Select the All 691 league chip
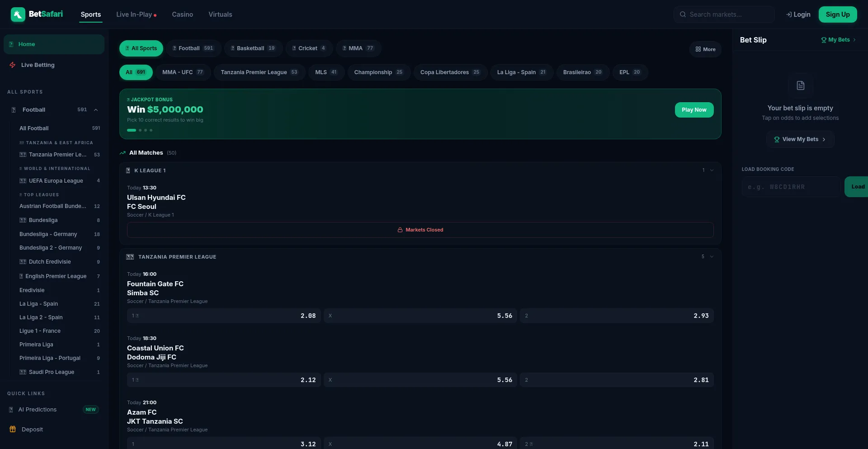 tap(136, 72)
